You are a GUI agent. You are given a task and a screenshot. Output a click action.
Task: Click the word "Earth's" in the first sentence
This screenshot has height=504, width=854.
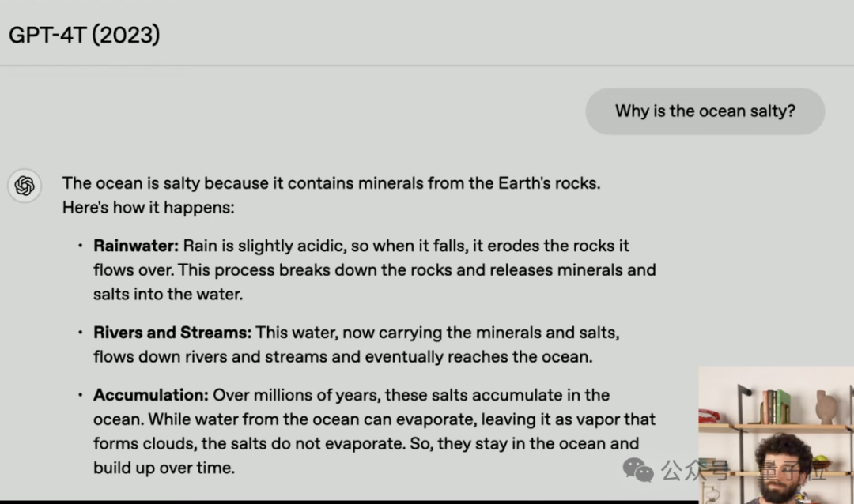(x=527, y=183)
